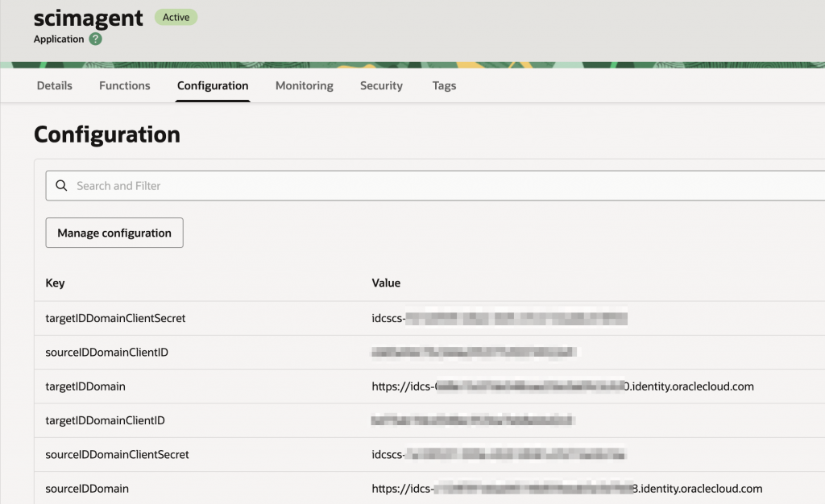This screenshot has height=504, width=825.
Task: Focus the Search and Filter field
Action: [x=435, y=186]
